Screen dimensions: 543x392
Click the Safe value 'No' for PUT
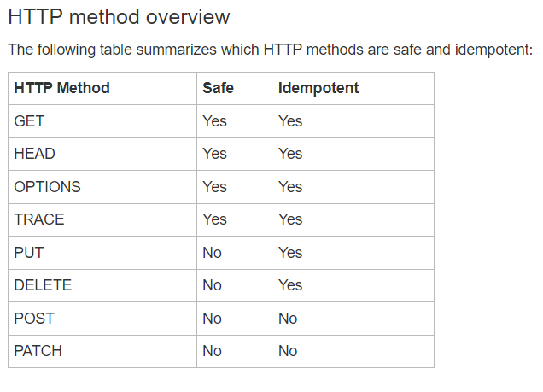click(x=212, y=253)
